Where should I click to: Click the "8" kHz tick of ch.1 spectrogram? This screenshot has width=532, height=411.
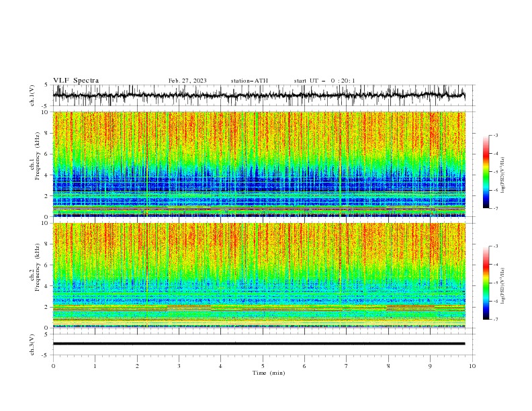47,133
